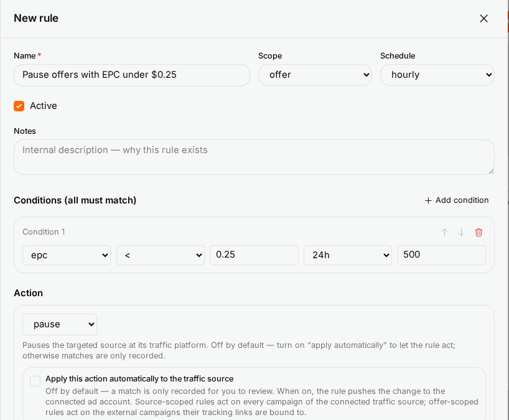This screenshot has width=509, height=420.
Task: Grab the Notes textarea resize handle
Action: coord(491,171)
